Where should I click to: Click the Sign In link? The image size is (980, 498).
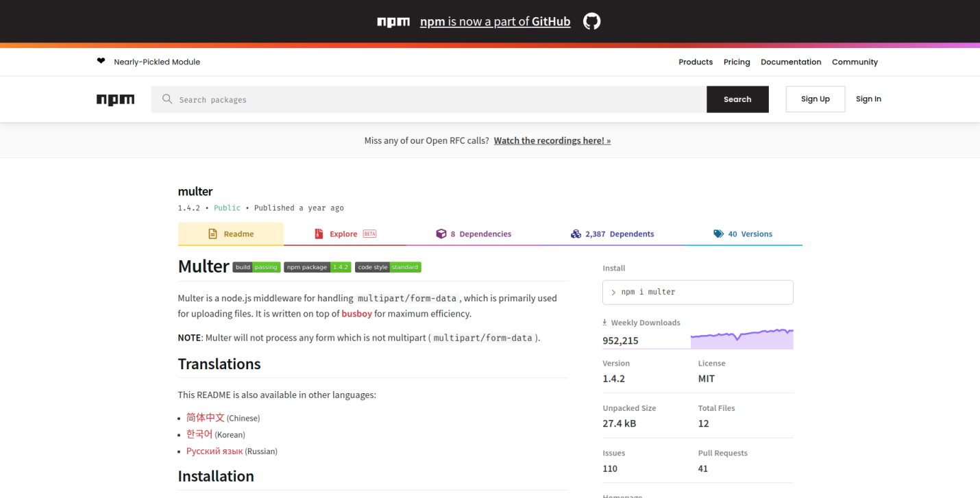pyautogui.click(x=868, y=99)
